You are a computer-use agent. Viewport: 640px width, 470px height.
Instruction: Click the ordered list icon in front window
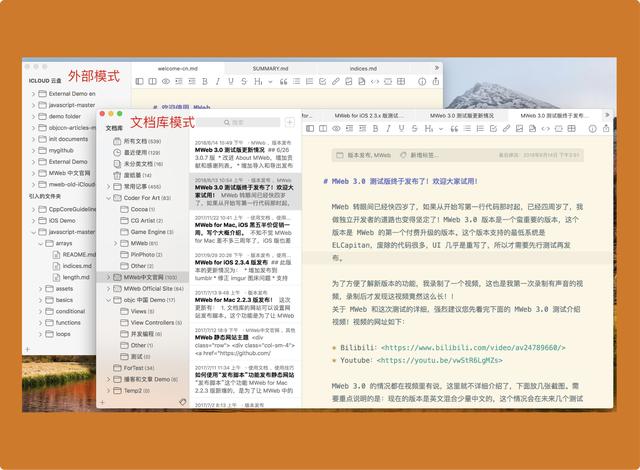480,129
